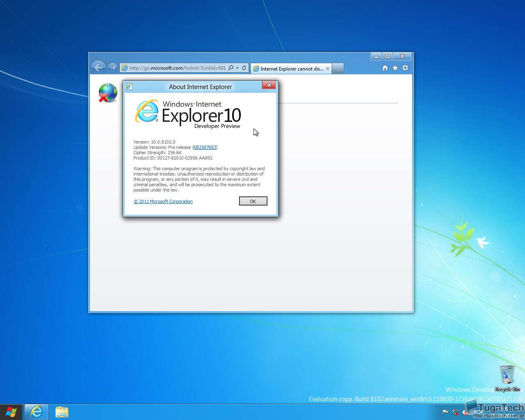Confirm the About dialog with OK
Screen dimensions: 525x420
[253, 201]
